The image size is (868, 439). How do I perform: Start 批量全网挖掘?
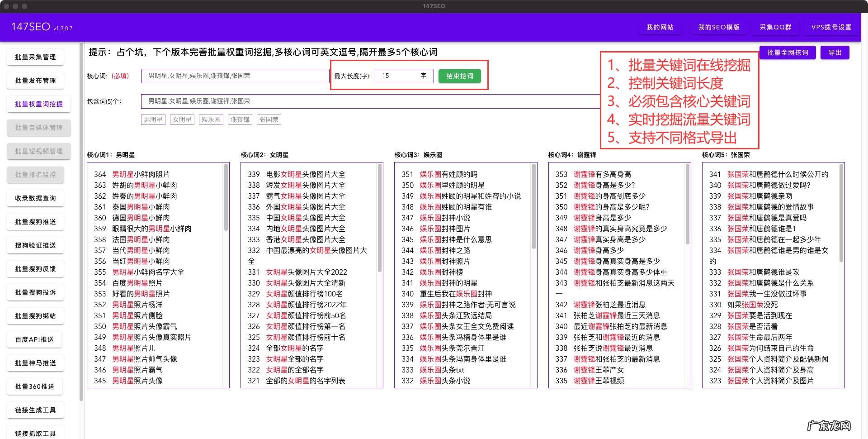tap(787, 52)
